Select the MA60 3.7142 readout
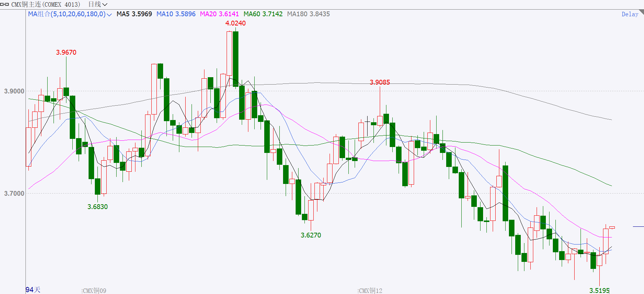644x294 pixels. coord(263,14)
